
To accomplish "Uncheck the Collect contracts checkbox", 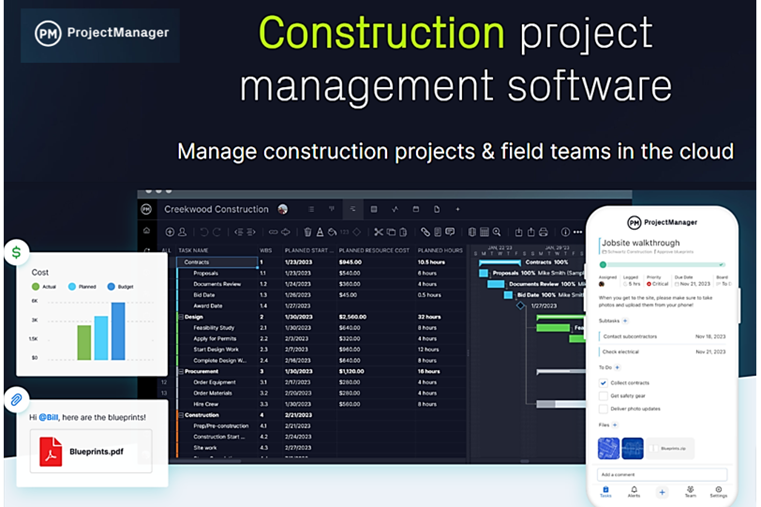I will click(x=603, y=383).
